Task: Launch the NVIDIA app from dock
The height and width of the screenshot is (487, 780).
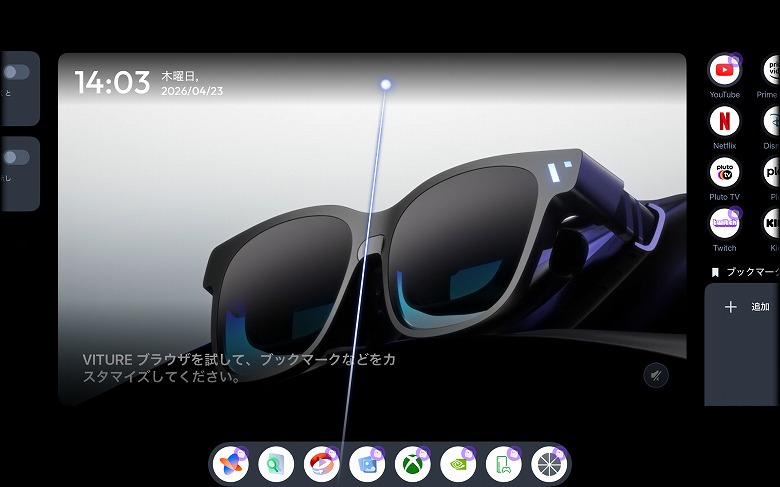Action: tap(457, 464)
